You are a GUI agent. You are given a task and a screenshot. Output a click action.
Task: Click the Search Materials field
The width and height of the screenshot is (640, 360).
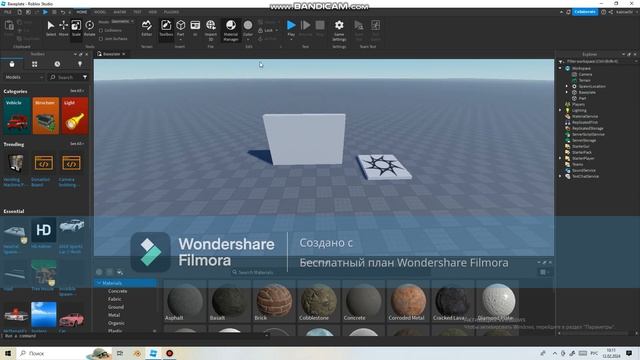(331, 272)
